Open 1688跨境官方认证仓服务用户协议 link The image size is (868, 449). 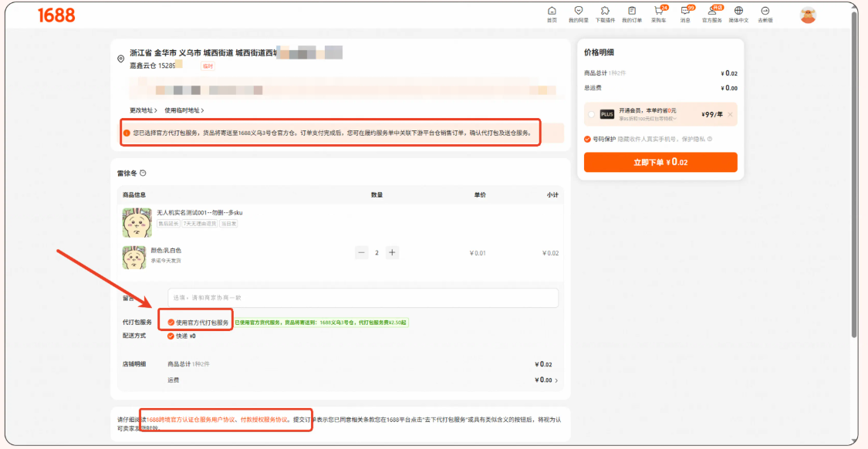click(191, 420)
